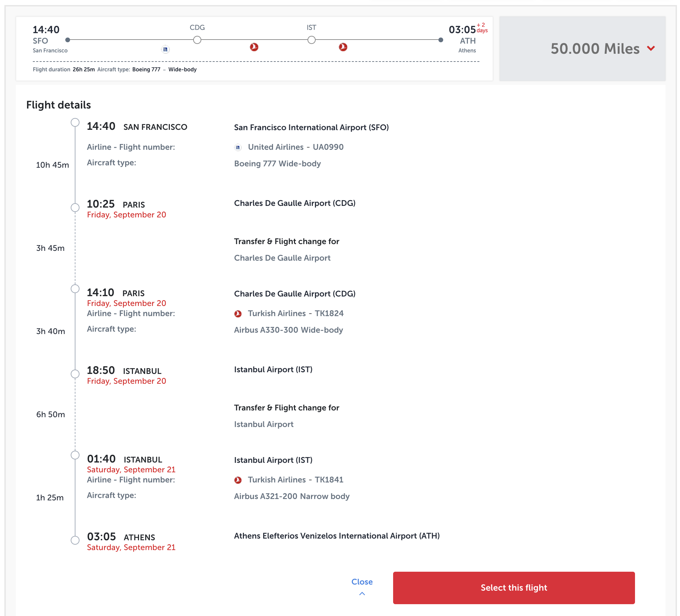
Task: Click the 3h 40m segment duration
Action: click(x=51, y=331)
